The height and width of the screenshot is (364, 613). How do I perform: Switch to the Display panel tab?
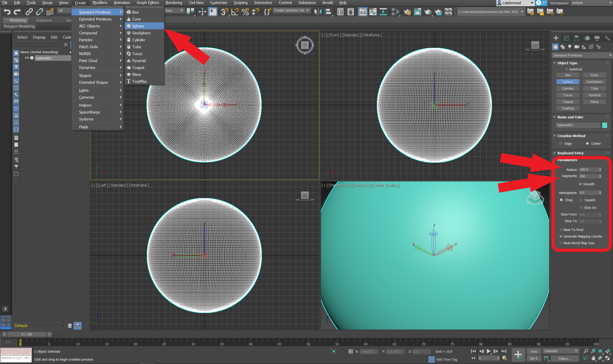pyautogui.click(x=597, y=38)
